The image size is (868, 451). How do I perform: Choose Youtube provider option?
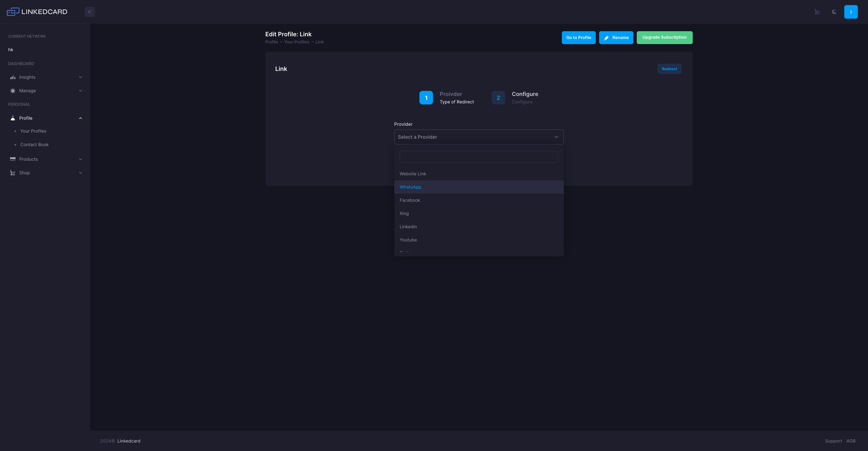(x=479, y=240)
